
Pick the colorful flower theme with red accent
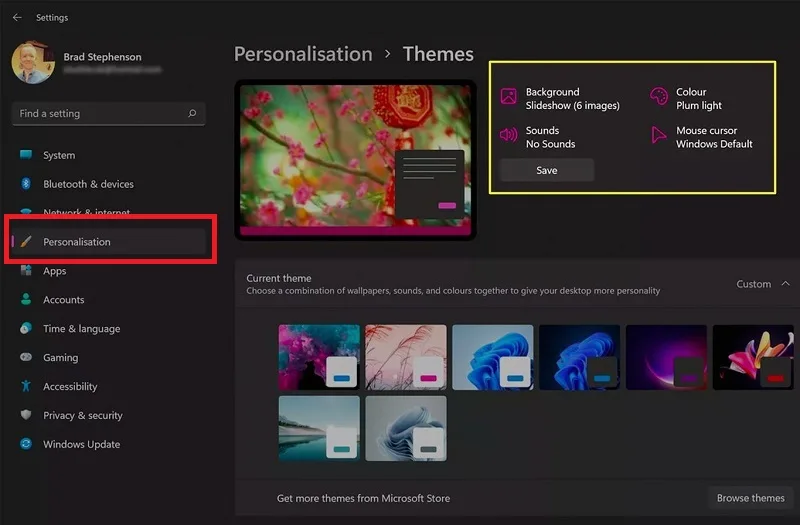click(753, 357)
